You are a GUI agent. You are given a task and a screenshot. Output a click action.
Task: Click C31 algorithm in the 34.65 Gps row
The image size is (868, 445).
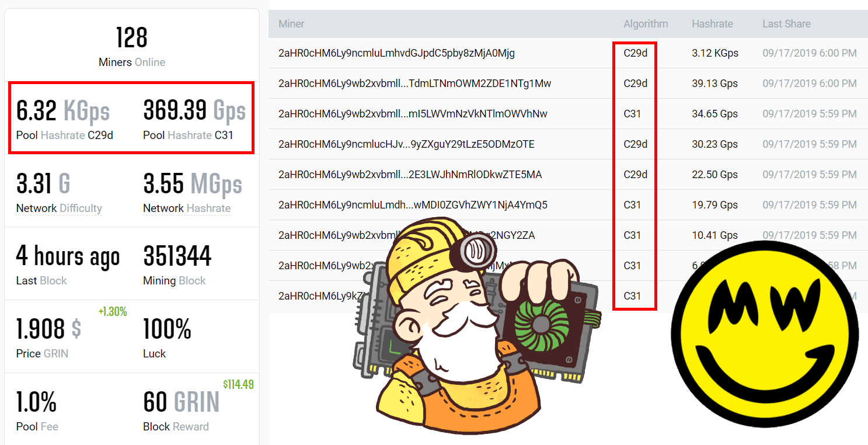click(x=632, y=114)
